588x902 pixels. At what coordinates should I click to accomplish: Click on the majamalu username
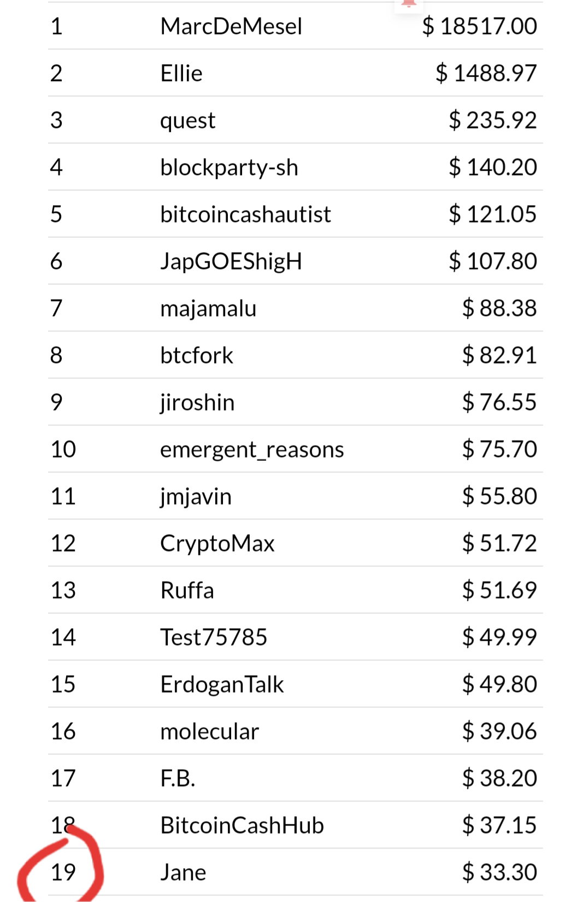[208, 309]
